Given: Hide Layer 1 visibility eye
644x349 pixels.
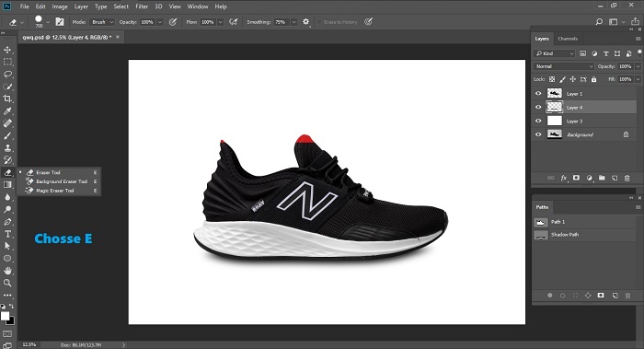Looking at the screenshot, I should pos(538,93).
